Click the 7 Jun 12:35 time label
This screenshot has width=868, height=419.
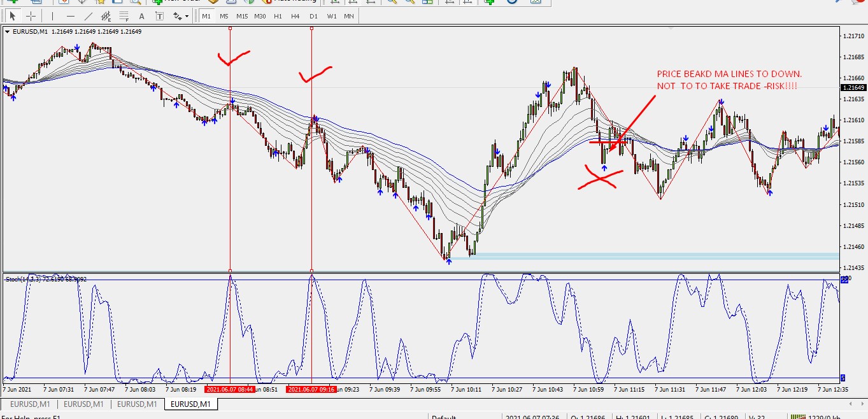click(833, 388)
